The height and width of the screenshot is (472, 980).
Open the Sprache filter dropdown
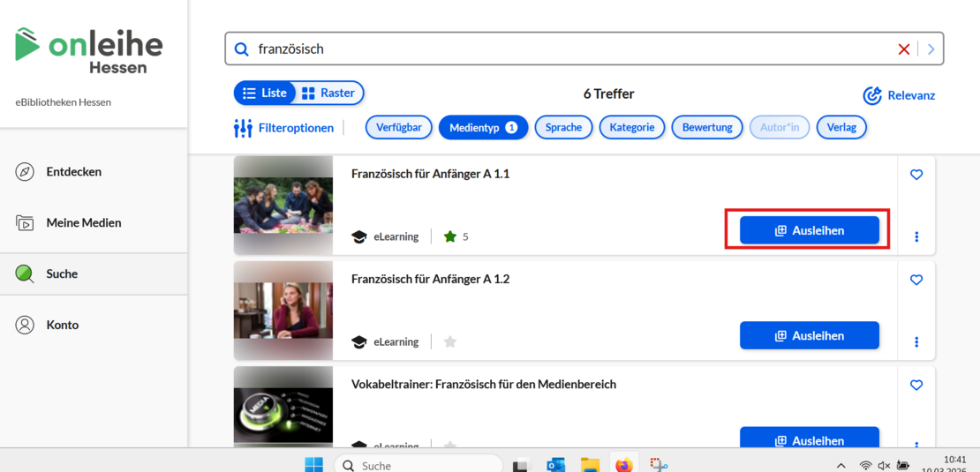563,127
